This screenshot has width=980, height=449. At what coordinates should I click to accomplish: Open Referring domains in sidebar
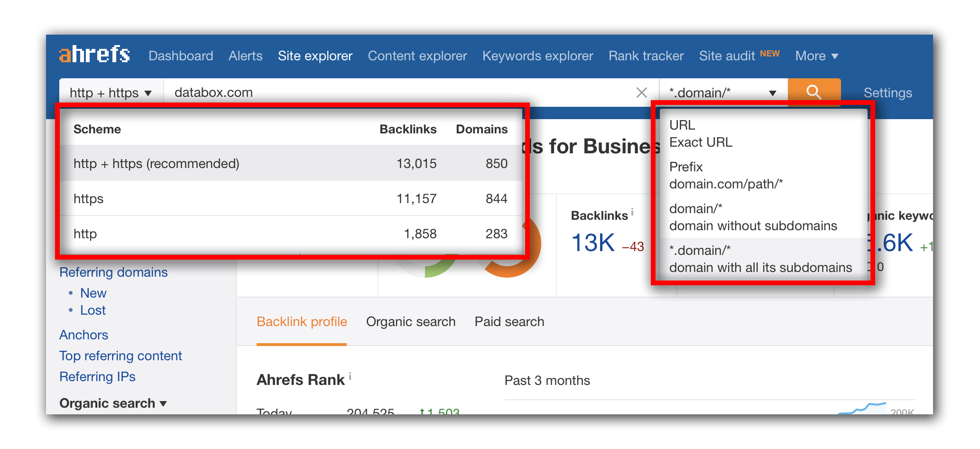[113, 272]
